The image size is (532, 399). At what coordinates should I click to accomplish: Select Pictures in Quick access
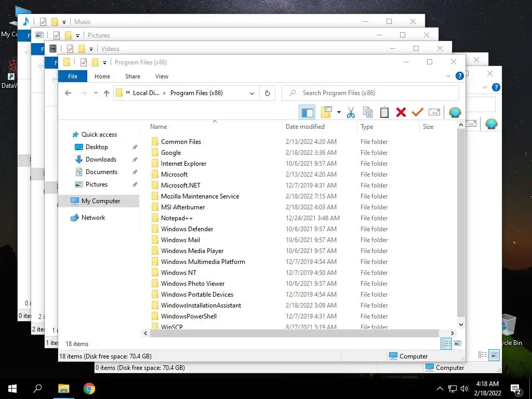coord(96,184)
